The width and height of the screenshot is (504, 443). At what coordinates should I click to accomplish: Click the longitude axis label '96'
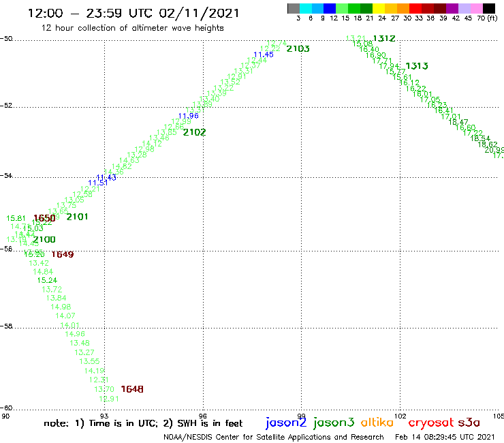tap(203, 416)
